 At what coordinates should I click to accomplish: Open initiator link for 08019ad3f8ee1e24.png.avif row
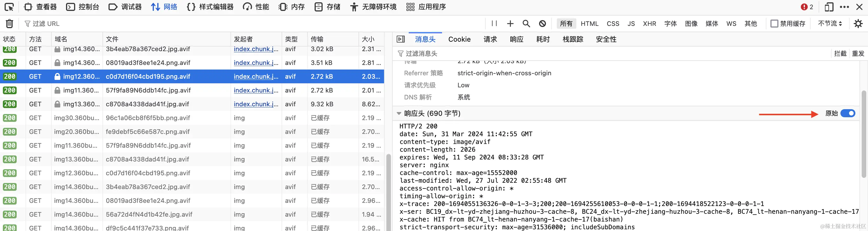click(256, 63)
